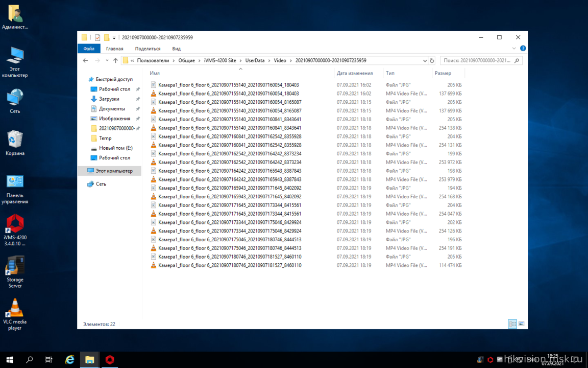Navigate to Общие in the address bar
The height and width of the screenshot is (368, 588).
[x=187, y=60]
